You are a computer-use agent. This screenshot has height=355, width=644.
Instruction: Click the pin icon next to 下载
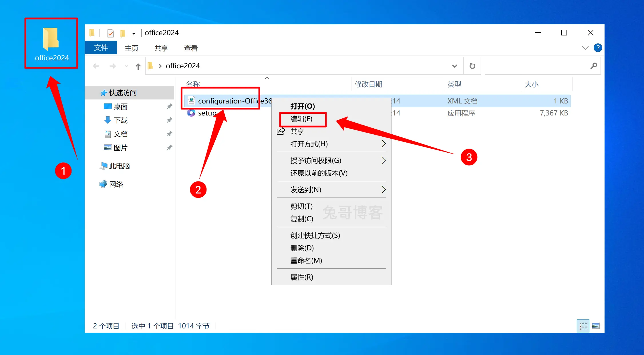point(169,120)
